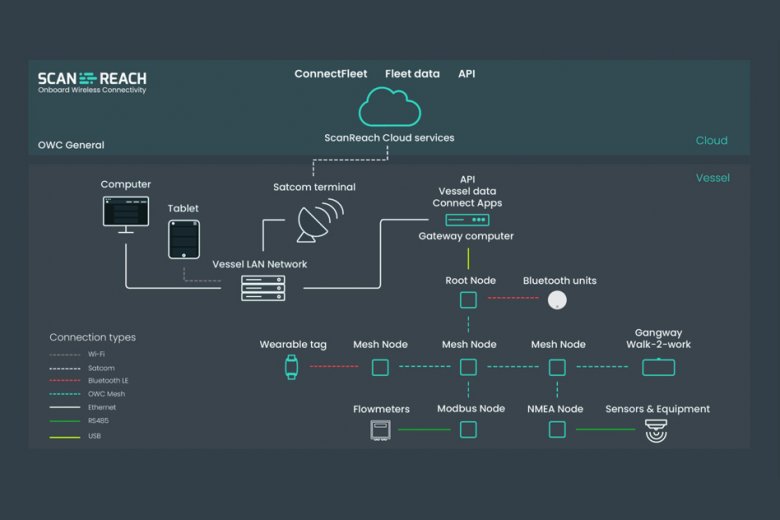Click the Gangway Walk-2-work icon
This screenshot has width=780, height=520.
659,367
